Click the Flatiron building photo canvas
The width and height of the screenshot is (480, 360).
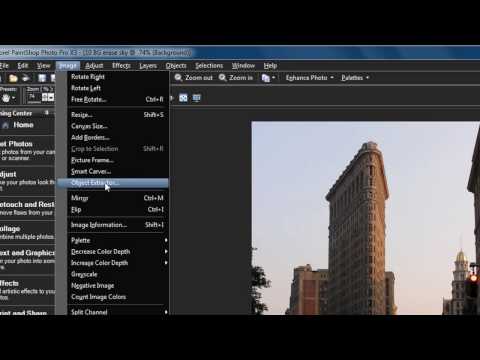pyautogui.click(x=365, y=218)
